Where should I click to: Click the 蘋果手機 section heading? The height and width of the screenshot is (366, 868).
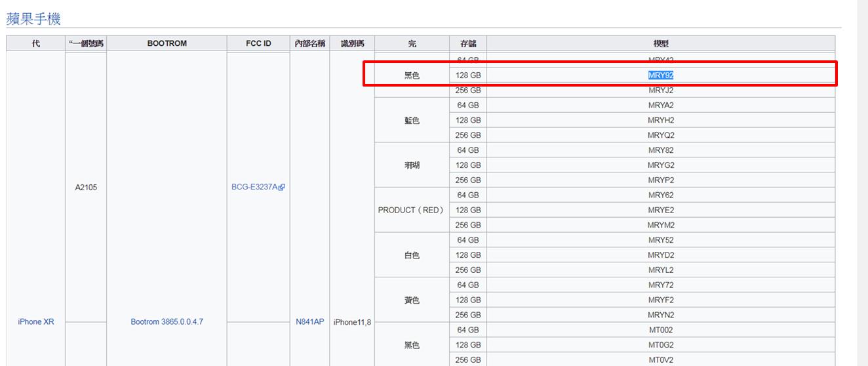(33, 19)
